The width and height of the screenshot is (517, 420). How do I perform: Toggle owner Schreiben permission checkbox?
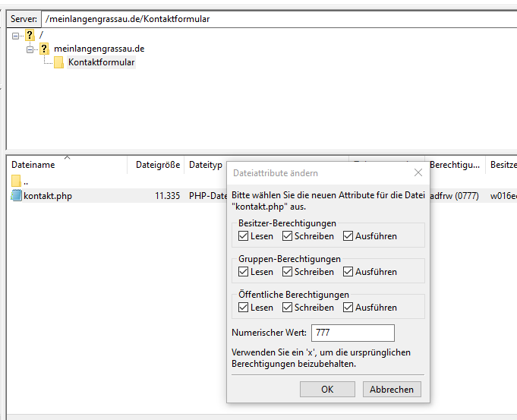click(x=287, y=236)
